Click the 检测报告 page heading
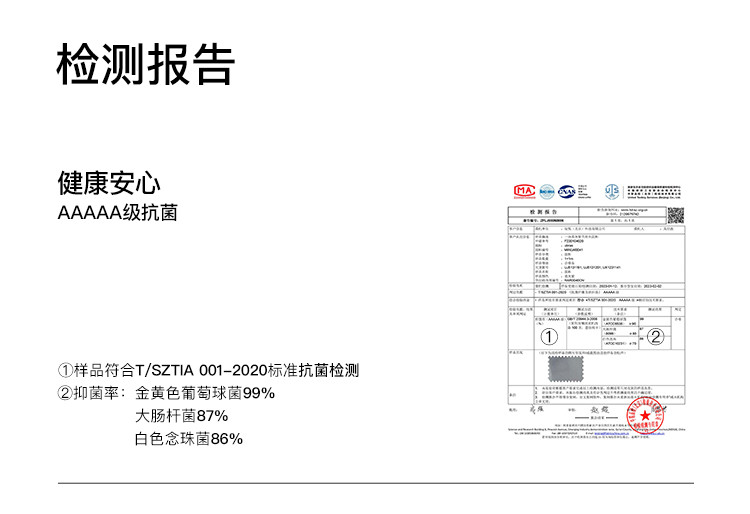Viewport: 750px width, 514px height. pyautogui.click(x=145, y=65)
